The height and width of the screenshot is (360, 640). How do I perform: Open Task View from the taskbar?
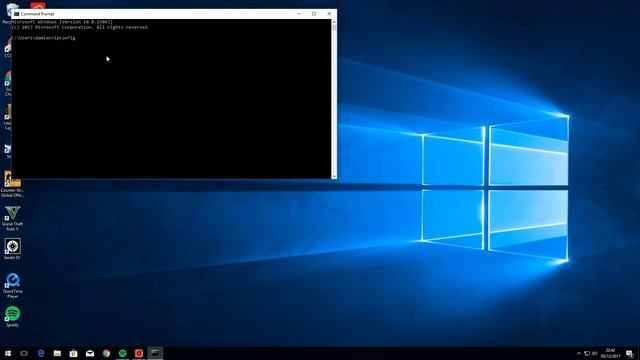click(24, 353)
